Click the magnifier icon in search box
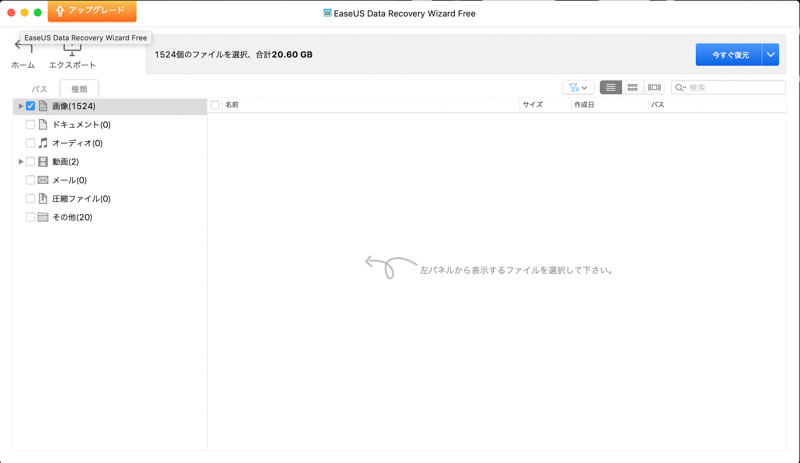The height and width of the screenshot is (463, 800). click(x=680, y=88)
